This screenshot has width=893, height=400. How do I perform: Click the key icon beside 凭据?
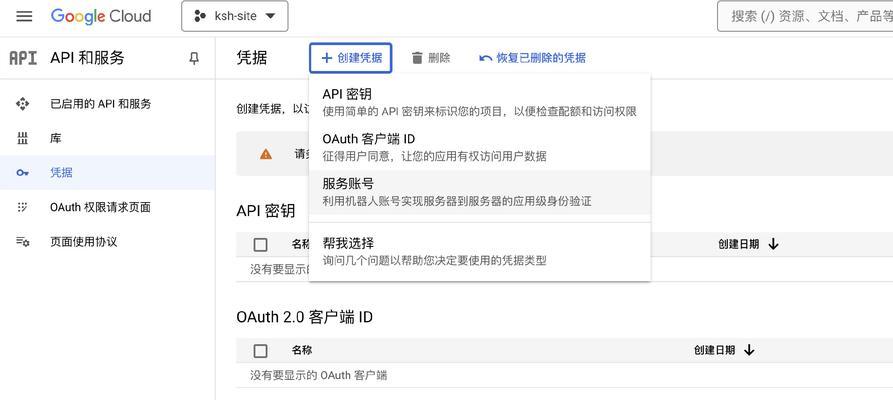(x=22, y=173)
